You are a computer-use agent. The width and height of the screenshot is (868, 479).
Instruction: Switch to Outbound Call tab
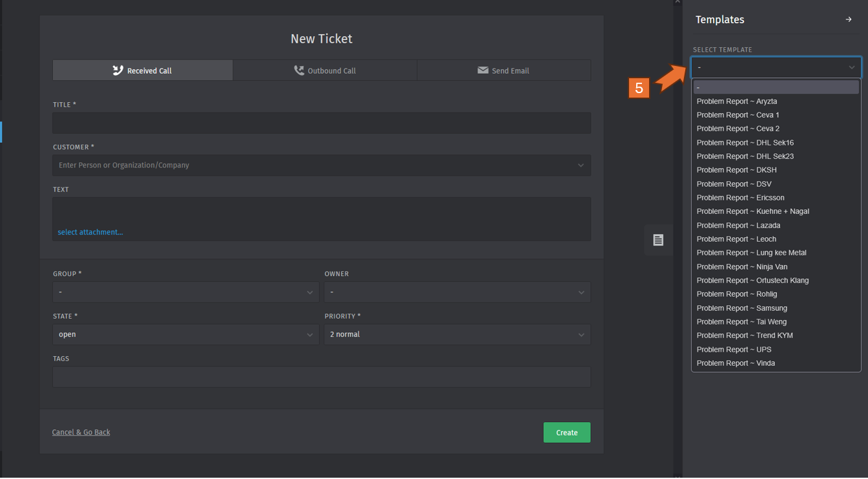[325, 70]
